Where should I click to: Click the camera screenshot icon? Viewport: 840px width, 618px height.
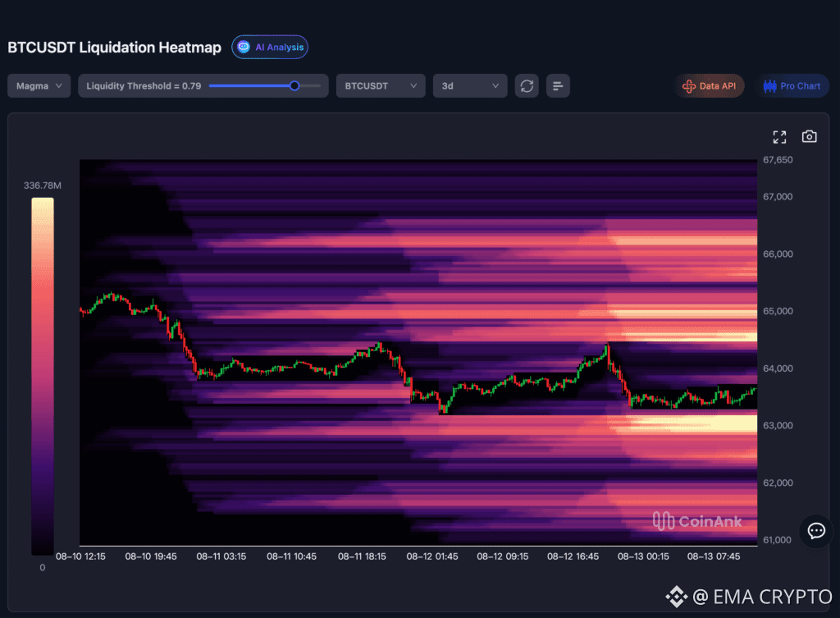coord(809,137)
